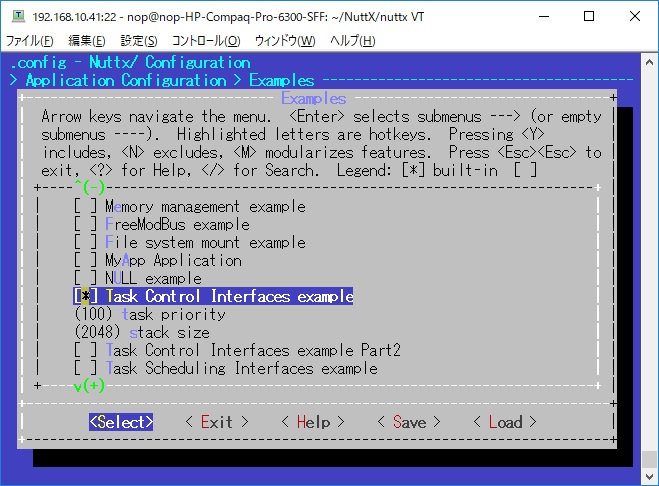
Task: Click the < Exit > button
Action: [x=217, y=422]
